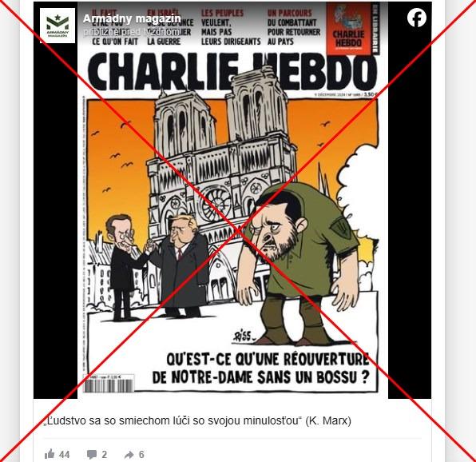Viewport: 476px width, 462px height.
Task: View the 44 likes count
Action: [x=65, y=455]
